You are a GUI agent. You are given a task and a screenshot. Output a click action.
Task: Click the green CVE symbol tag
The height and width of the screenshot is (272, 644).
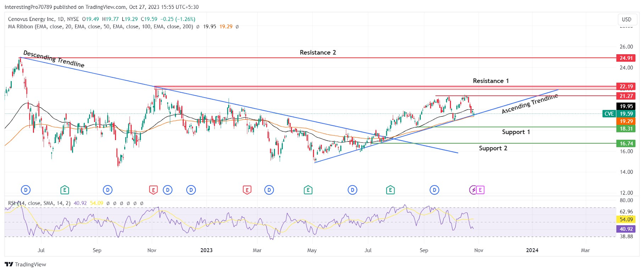pos(609,114)
